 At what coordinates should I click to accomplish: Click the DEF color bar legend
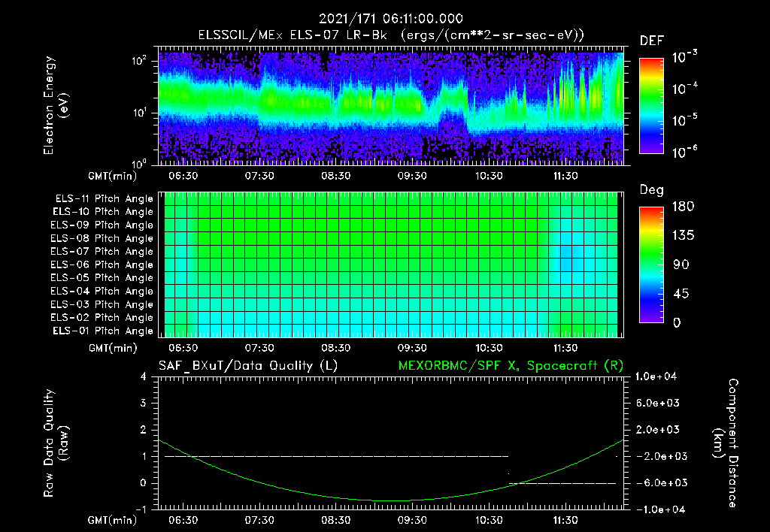click(651, 106)
